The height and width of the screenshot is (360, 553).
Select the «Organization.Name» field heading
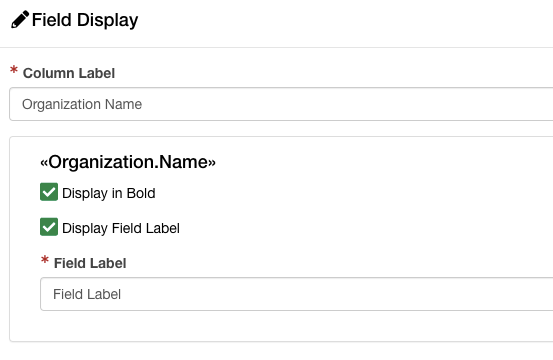(128, 162)
